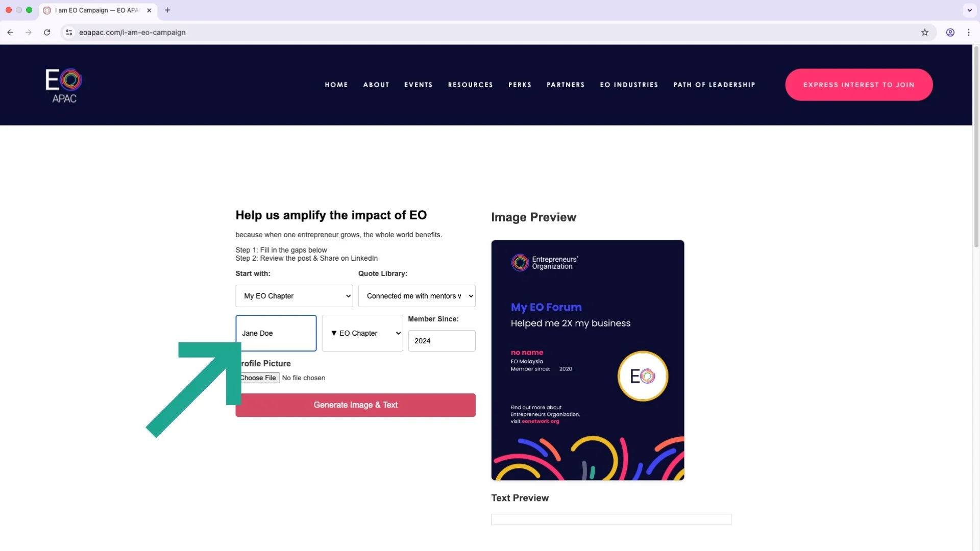The width and height of the screenshot is (980, 551).
Task: Open a new browser tab
Action: [167, 10]
